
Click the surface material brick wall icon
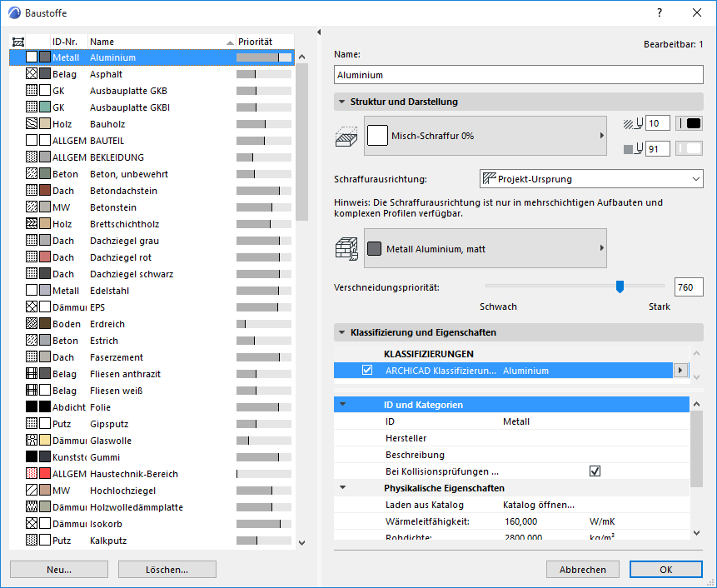(x=346, y=249)
